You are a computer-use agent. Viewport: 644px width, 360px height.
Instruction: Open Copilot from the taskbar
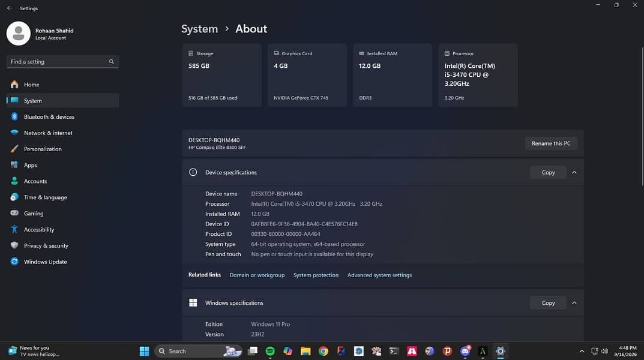tap(288, 351)
